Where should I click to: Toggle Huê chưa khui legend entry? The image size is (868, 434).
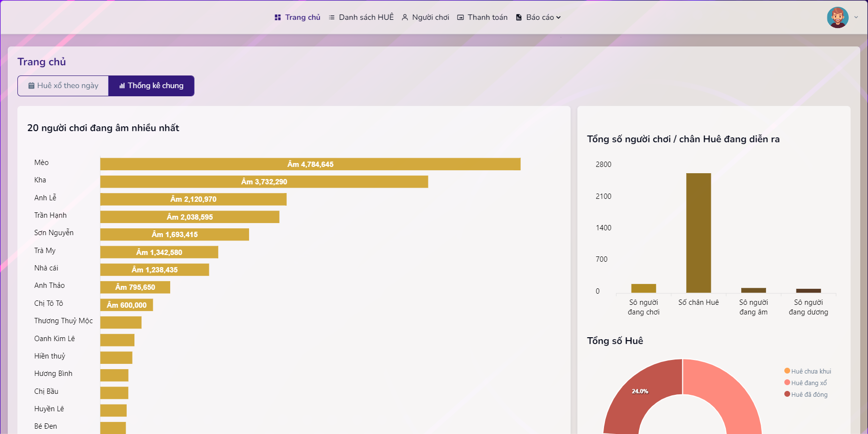(808, 371)
